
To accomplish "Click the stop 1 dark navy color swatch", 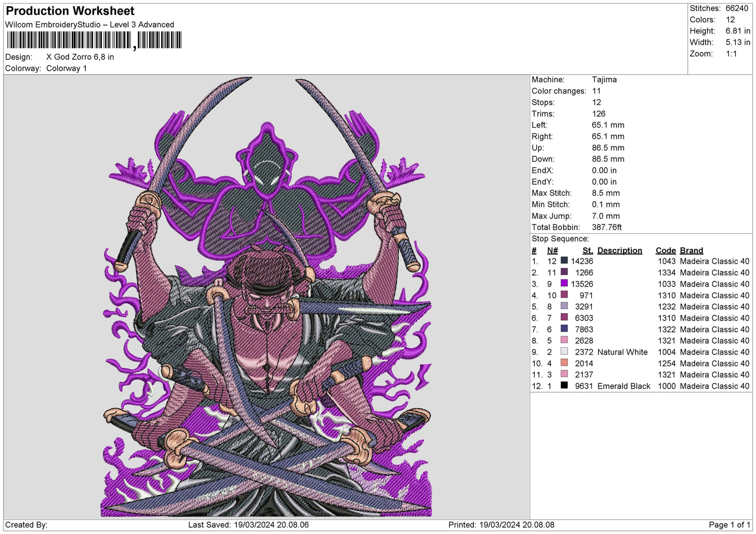I will pyautogui.click(x=564, y=260).
